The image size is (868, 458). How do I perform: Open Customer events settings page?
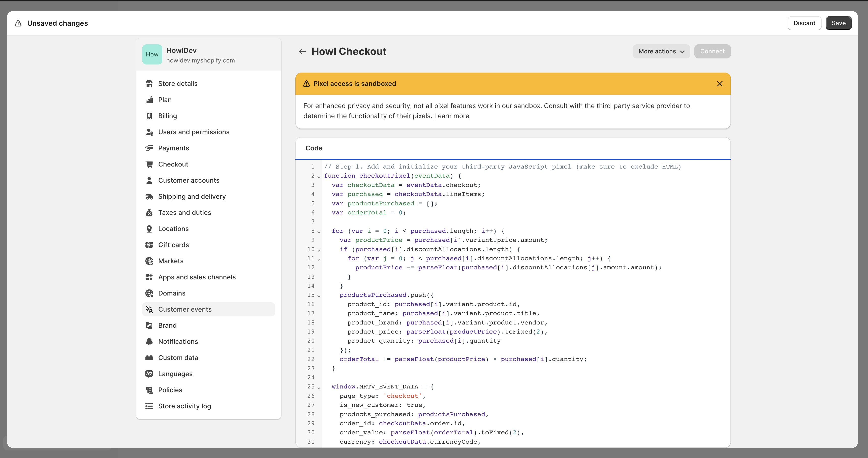(x=185, y=309)
